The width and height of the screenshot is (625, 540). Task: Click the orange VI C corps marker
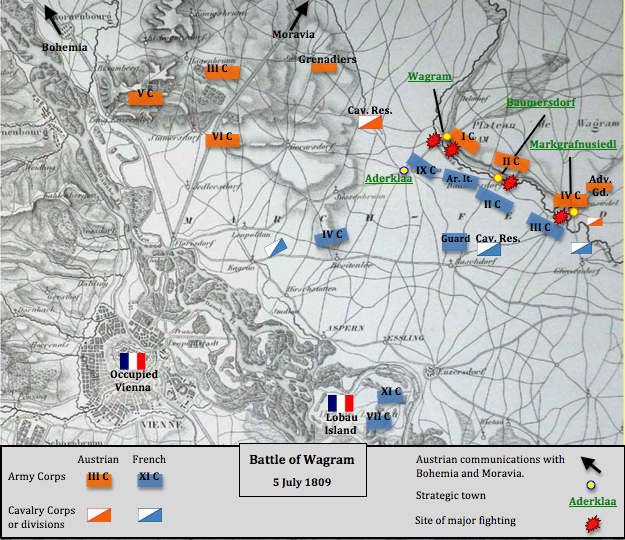point(222,136)
